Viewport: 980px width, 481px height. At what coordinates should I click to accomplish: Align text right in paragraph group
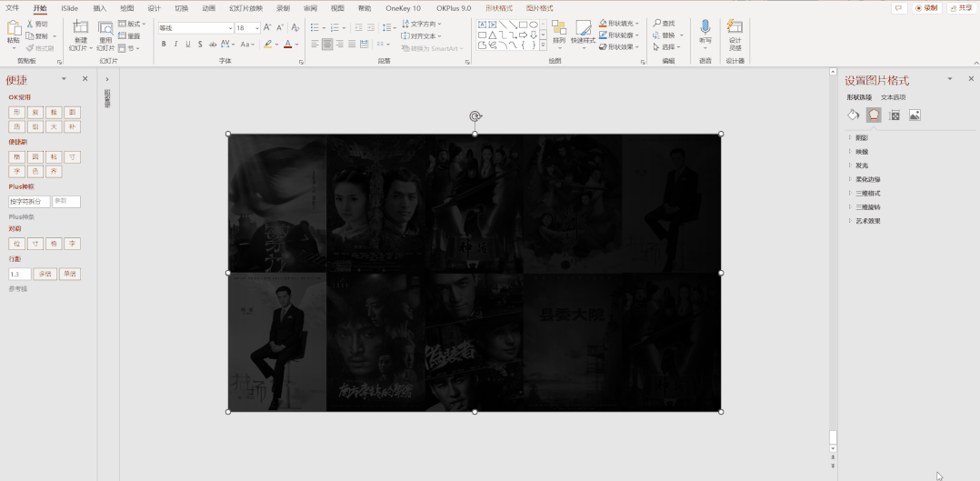(x=340, y=45)
